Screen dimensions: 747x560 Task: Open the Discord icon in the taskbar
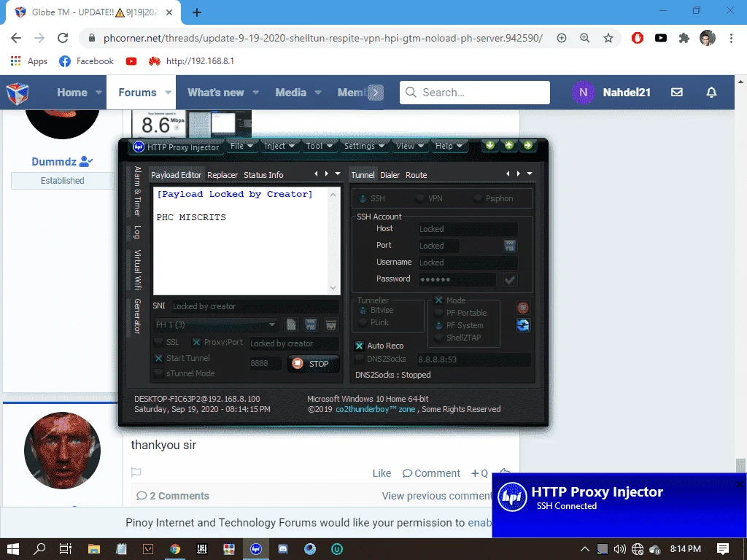click(283, 549)
